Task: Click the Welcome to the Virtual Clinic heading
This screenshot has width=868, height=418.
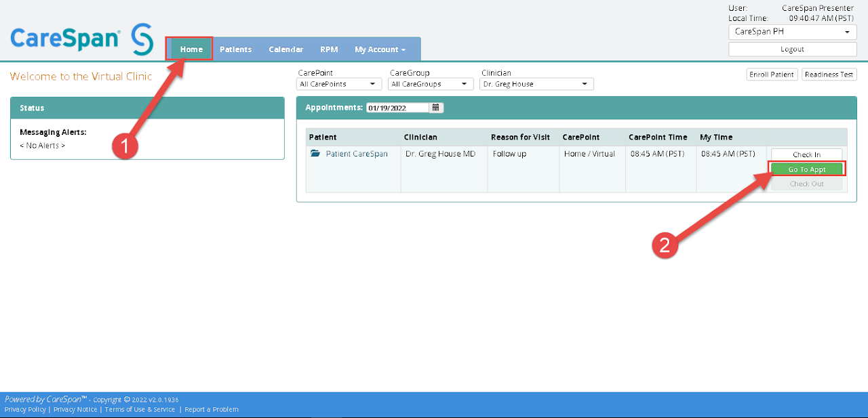Action: coord(81,77)
